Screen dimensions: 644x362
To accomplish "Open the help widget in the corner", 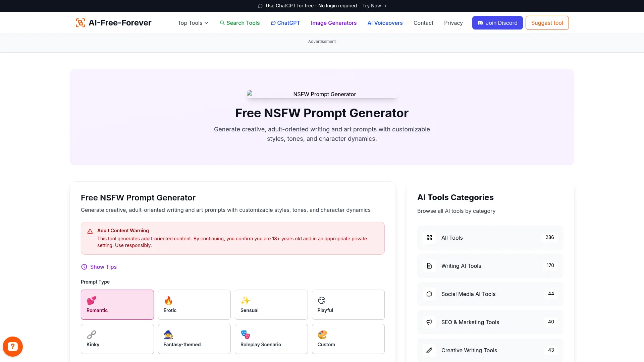I will 13,346.
